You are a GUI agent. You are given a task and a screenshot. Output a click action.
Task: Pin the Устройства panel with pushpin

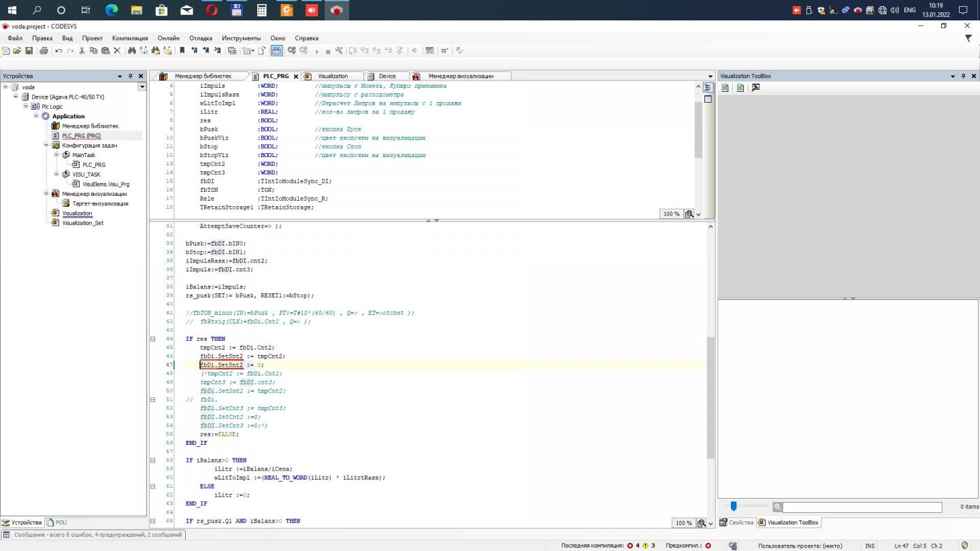point(131,76)
